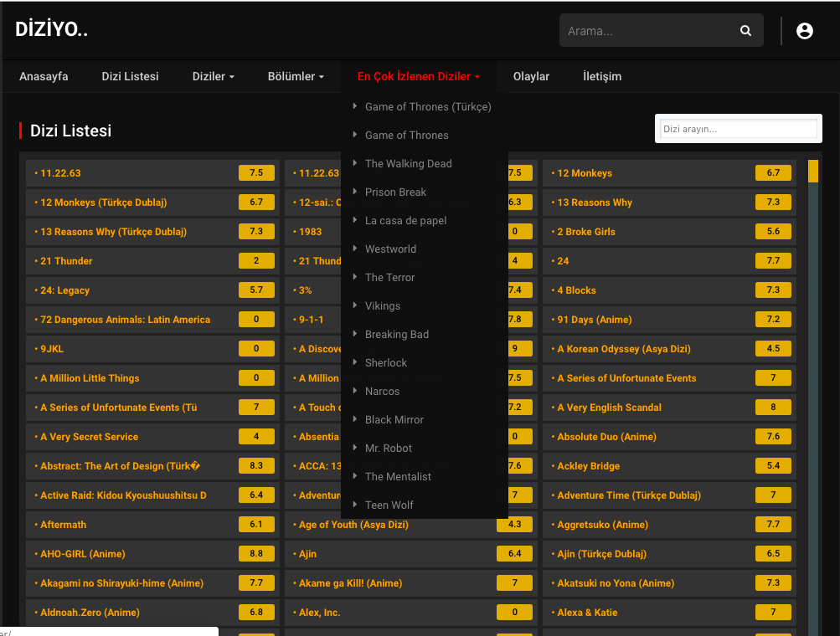The height and width of the screenshot is (636, 840).
Task: Click the 8.8 rating of AHO-GIRL
Action: coord(256,553)
